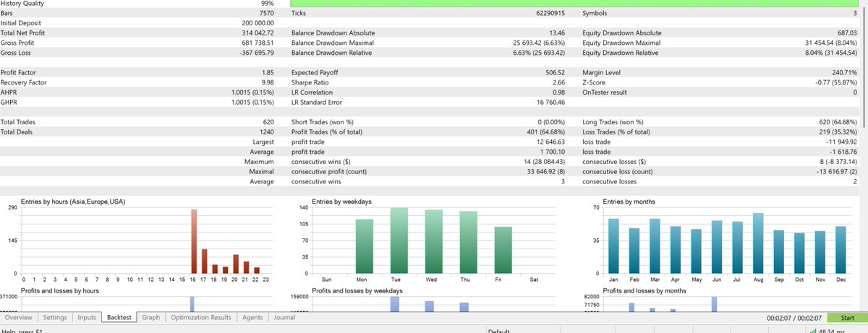The width and height of the screenshot is (868, 333).
Task: Click the Aug bar in Entries by months
Action: 758,243
